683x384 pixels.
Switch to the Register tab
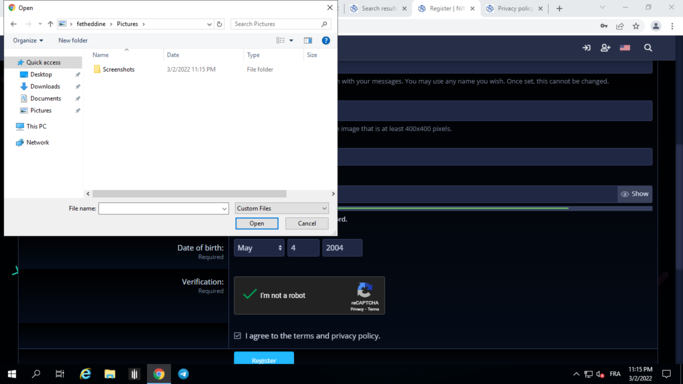pyautogui.click(x=446, y=8)
